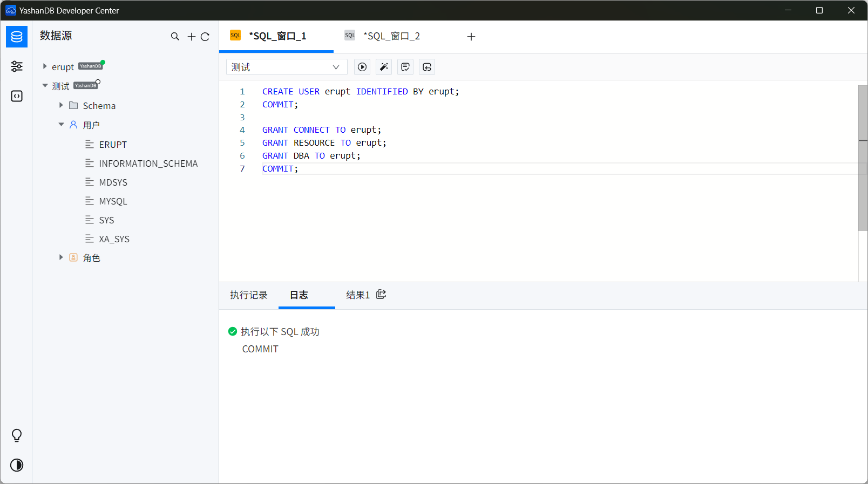The height and width of the screenshot is (484, 868).
Task: Expand the erupt data source node
Action: 45,66
